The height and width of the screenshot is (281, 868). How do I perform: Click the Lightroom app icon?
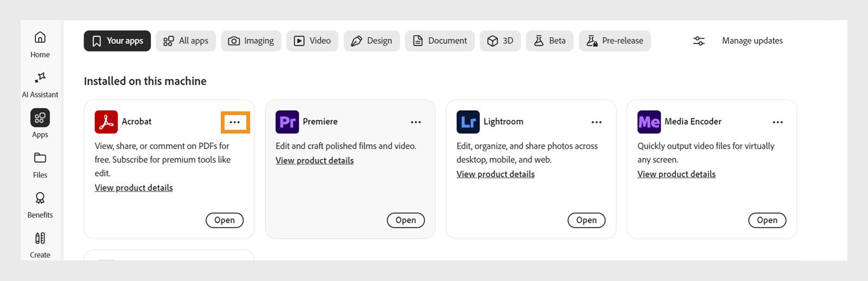point(468,122)
